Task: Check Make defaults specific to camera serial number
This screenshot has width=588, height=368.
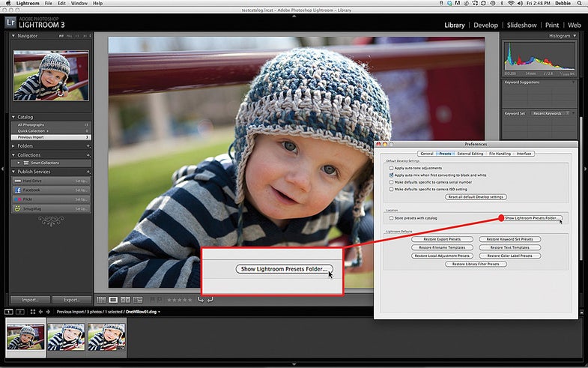Action: (x=391, y=182)
